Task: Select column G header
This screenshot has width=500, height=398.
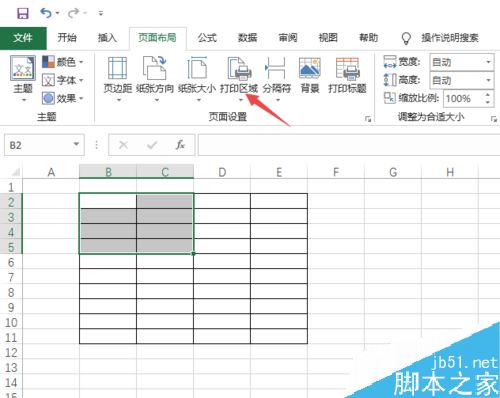Action: pyautogui.click(x=393, y=172)
